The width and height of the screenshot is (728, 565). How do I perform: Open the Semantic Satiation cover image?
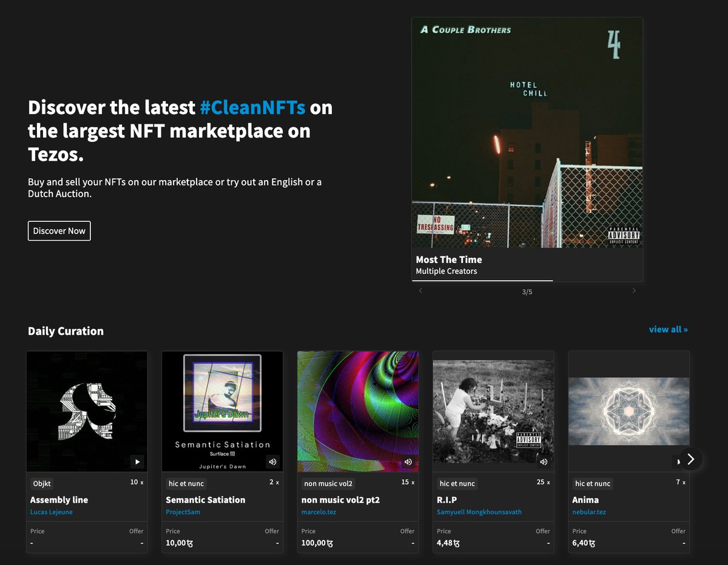coord(222,412)
